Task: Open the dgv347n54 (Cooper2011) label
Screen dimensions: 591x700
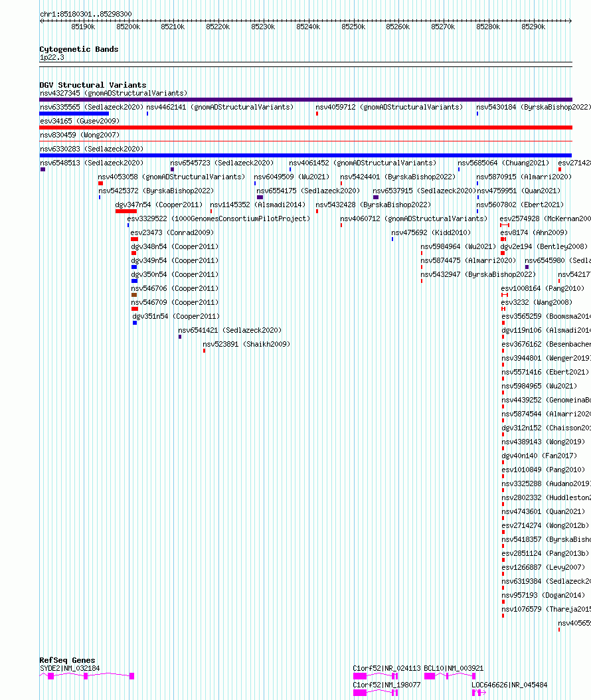Action: click(x=159, y=205)
